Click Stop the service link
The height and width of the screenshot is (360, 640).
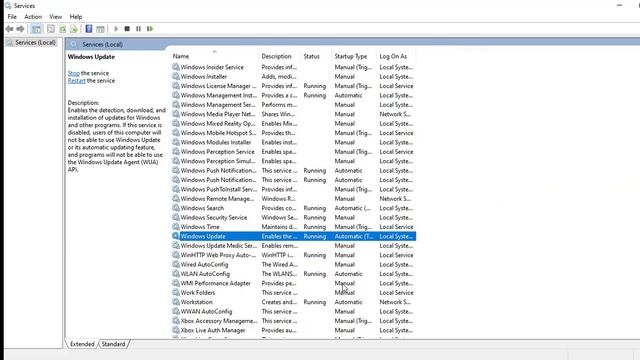(73, 73)
